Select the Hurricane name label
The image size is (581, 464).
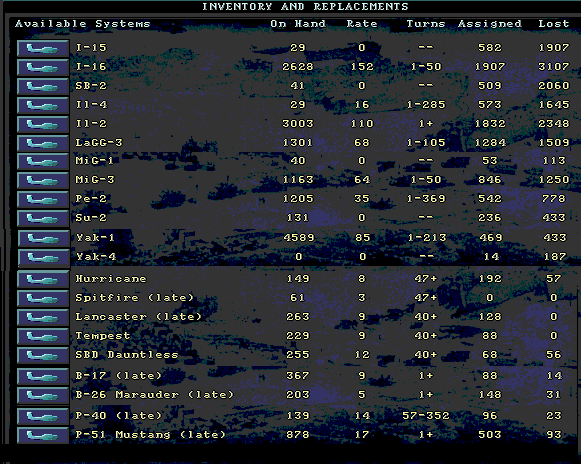coord(111,279)
